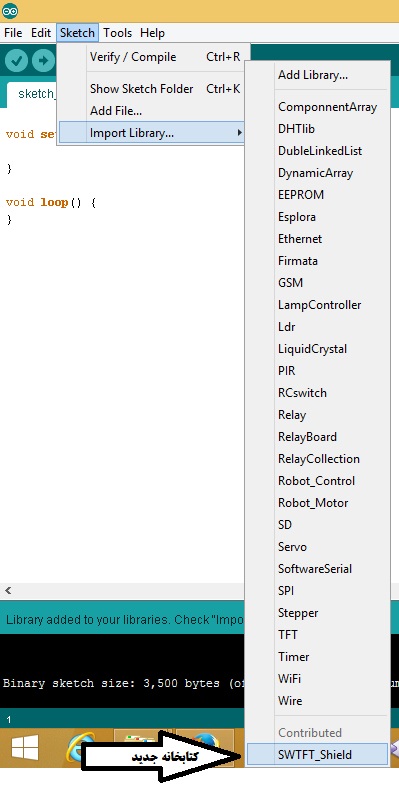Click the scroll-left arrow of editor scrollbar
The image size is (399, 785).
click(8, 591)
